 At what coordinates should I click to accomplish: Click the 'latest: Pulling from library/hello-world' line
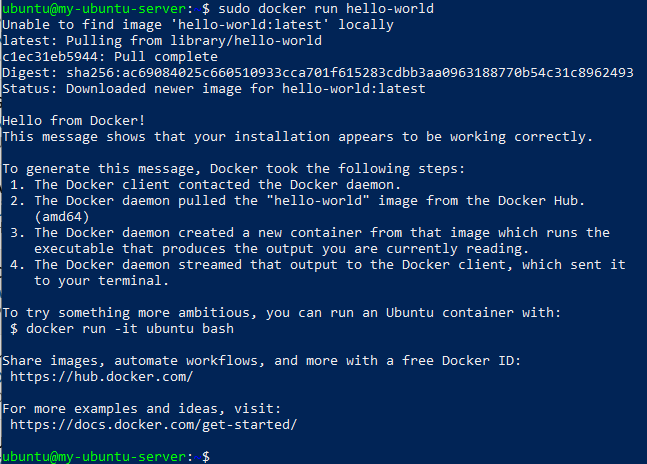pos(162,40)
